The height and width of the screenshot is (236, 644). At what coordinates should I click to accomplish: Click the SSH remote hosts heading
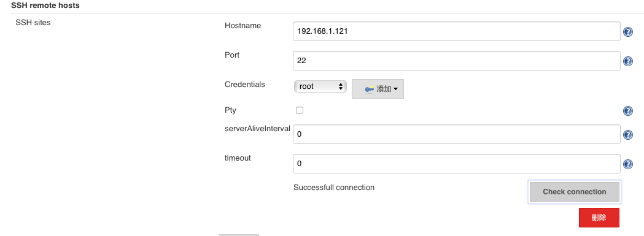[x=45, y=6]
